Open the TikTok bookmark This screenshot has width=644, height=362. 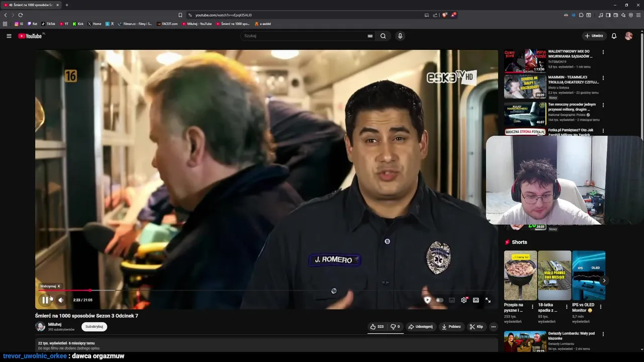coord(48,24)
